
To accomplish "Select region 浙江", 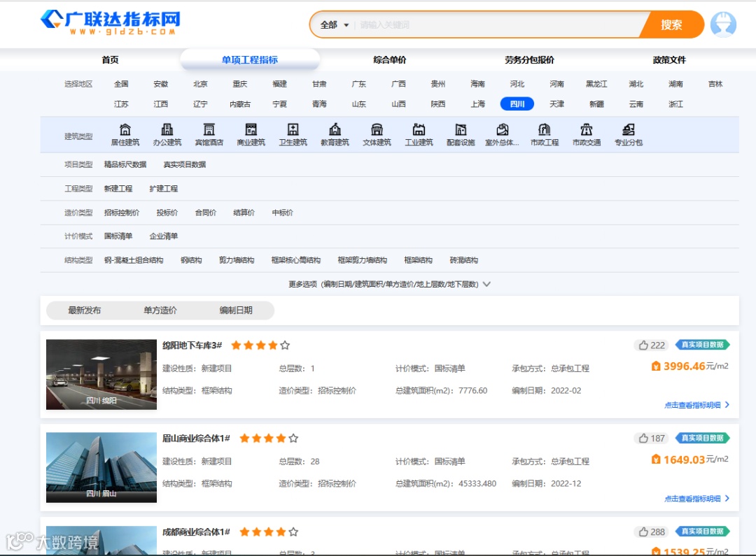I will click(675, 104).
